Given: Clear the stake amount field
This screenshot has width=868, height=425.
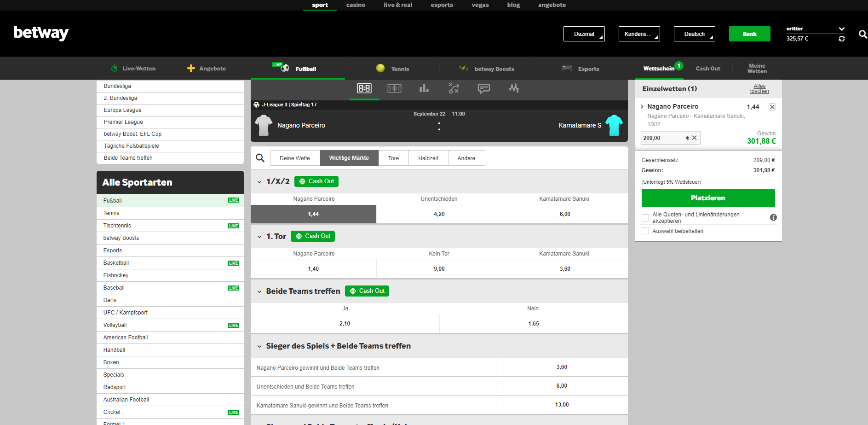Looking at the screenshot, I should pyautogui.click(x=694, y=138).
